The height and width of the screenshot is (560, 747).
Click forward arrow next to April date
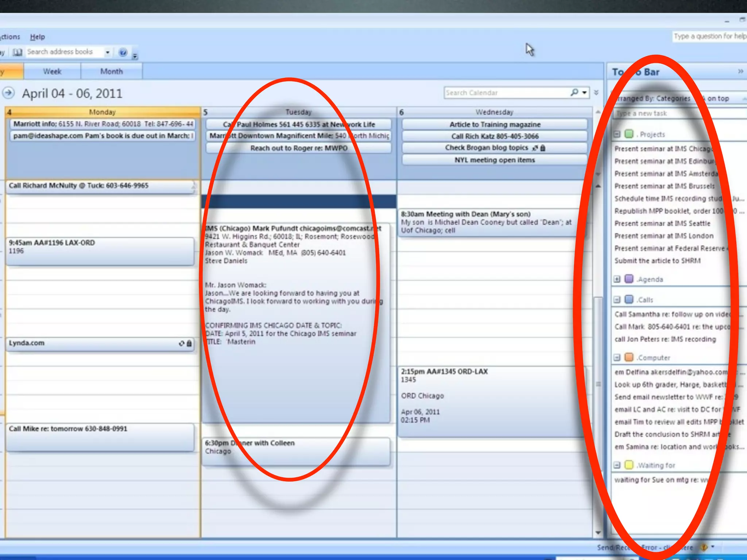tap(8, 93)
